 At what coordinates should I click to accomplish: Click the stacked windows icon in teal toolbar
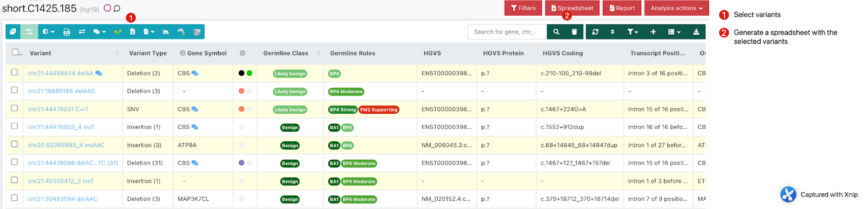tap(13, 32)
